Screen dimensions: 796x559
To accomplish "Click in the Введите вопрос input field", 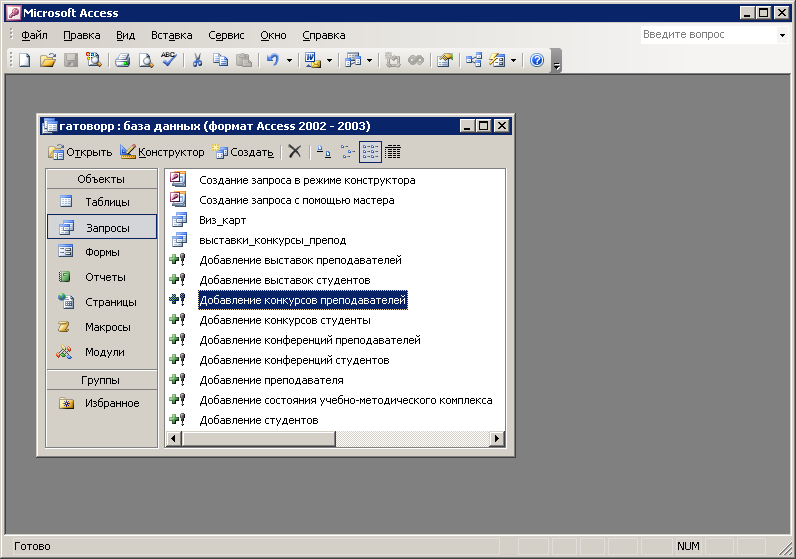I will click(708, 35).
